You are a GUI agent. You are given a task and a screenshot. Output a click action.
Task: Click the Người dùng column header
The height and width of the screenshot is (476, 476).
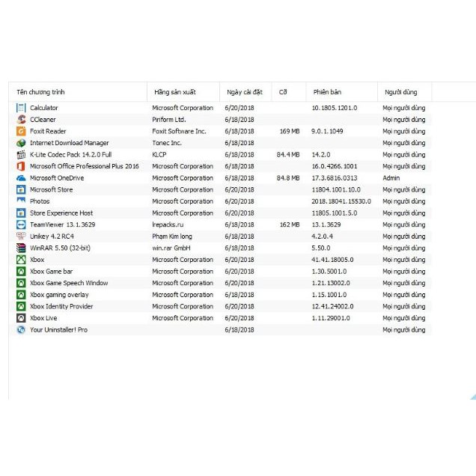404,92
